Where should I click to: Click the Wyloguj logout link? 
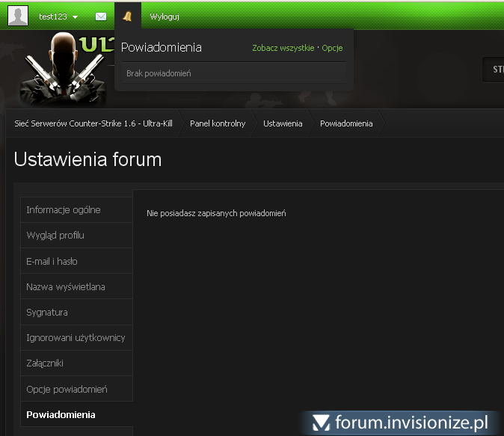tap(165, 16)
